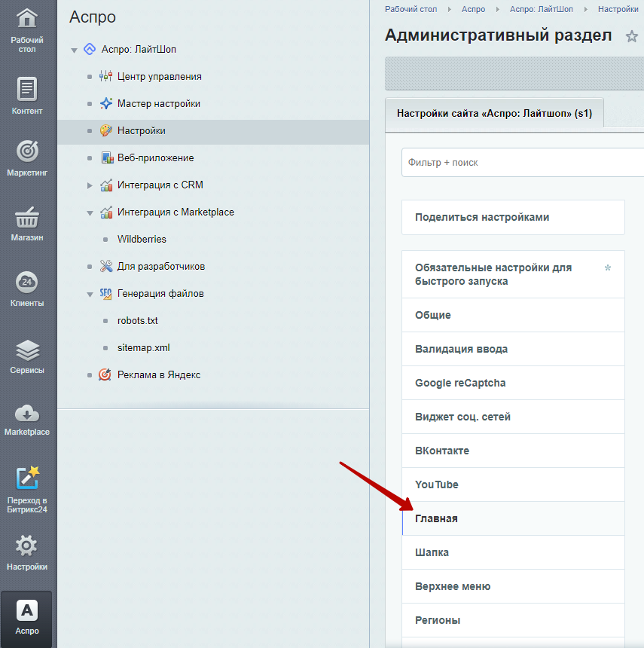Click the SEO Генерация файлов icon
Viewport: 644px width, 648px height.
click(x=105, y=294)
